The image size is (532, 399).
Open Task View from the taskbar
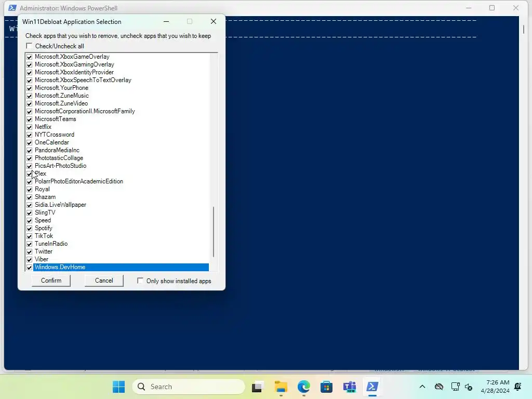tap(258, 387)
